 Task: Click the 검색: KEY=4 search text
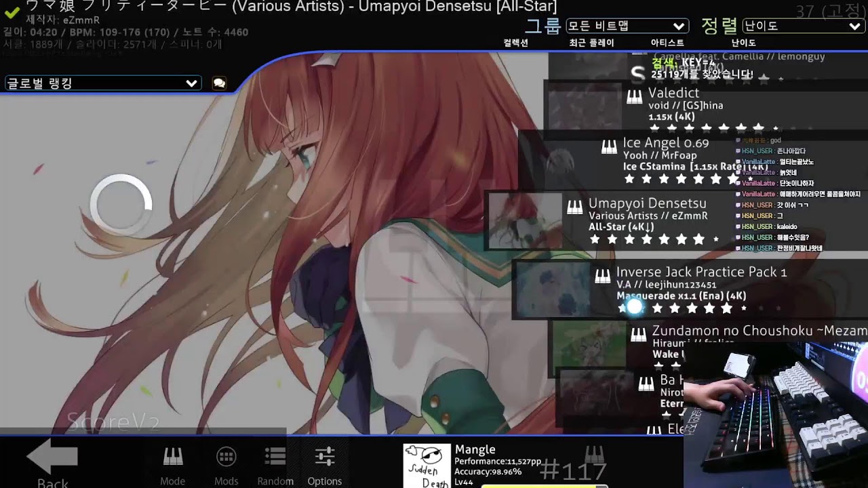click(x=684, y=63)
